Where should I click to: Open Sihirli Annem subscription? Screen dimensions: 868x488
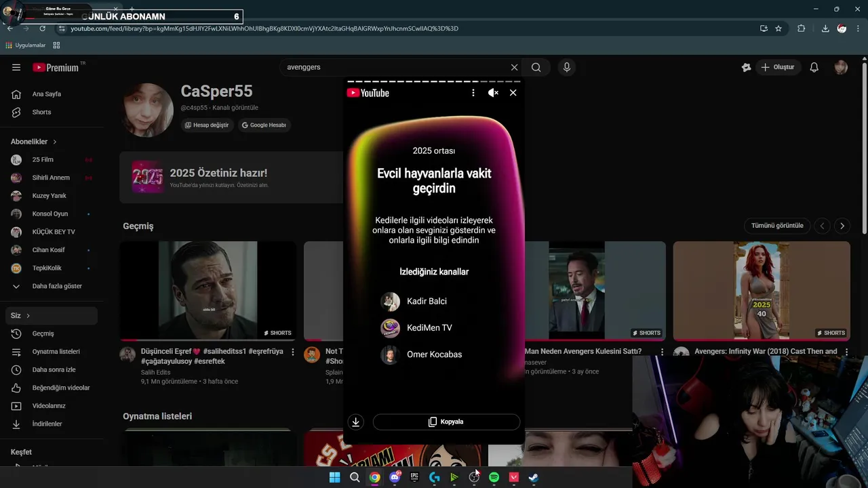click(x=52, y=178)
